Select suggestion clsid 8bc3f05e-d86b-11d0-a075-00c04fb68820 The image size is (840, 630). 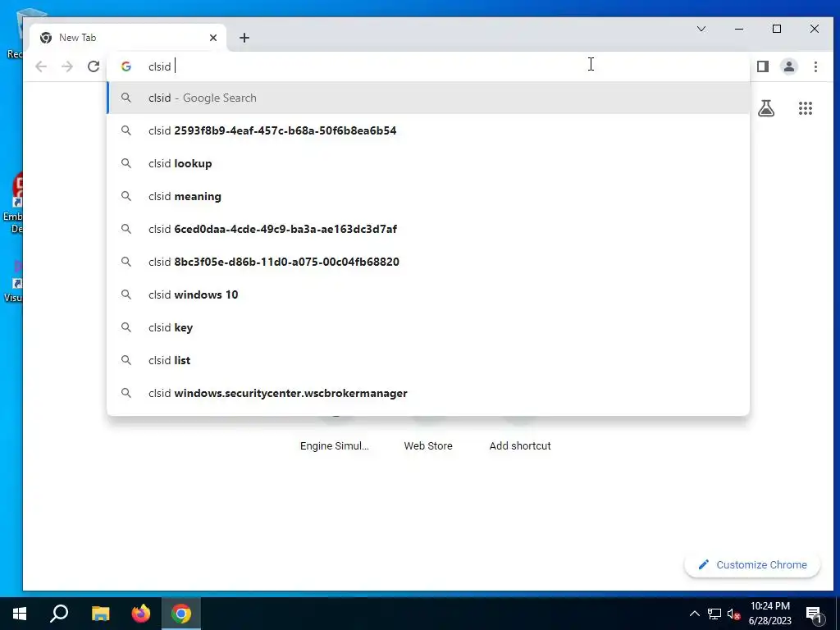point(428,262)
